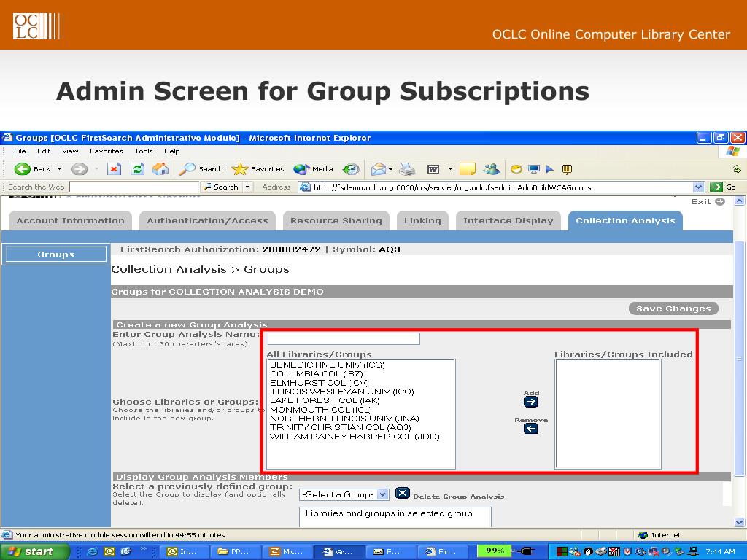The height and width of the screenshot is (560, 747).
Task: Click the 99% battery indicator in taskbar
Action: tap(495, 551)
